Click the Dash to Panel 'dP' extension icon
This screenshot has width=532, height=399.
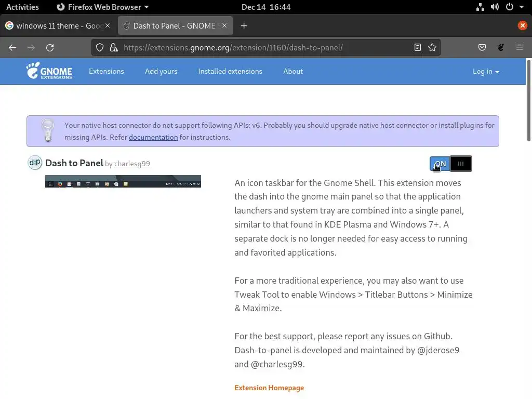(35, 163)
